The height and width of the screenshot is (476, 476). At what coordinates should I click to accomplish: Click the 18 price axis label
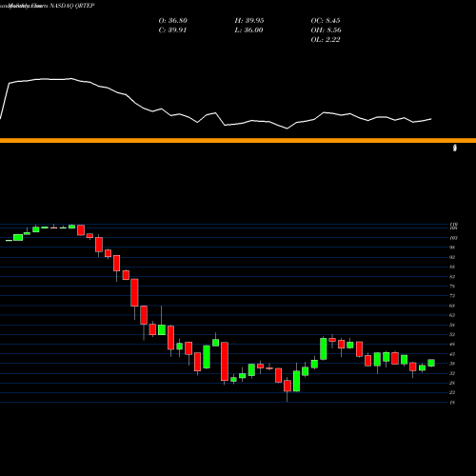click(452, 403)
